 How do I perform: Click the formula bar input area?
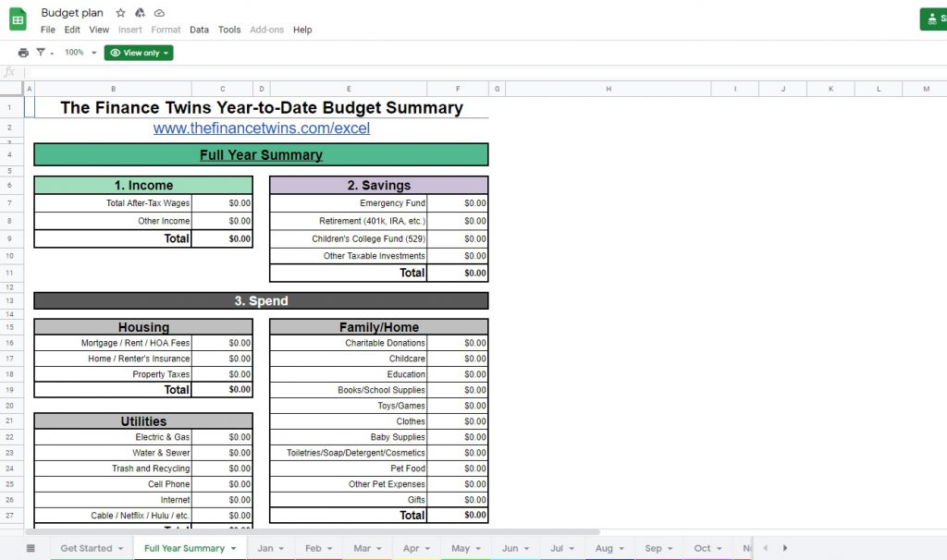[x=277, y=71]
